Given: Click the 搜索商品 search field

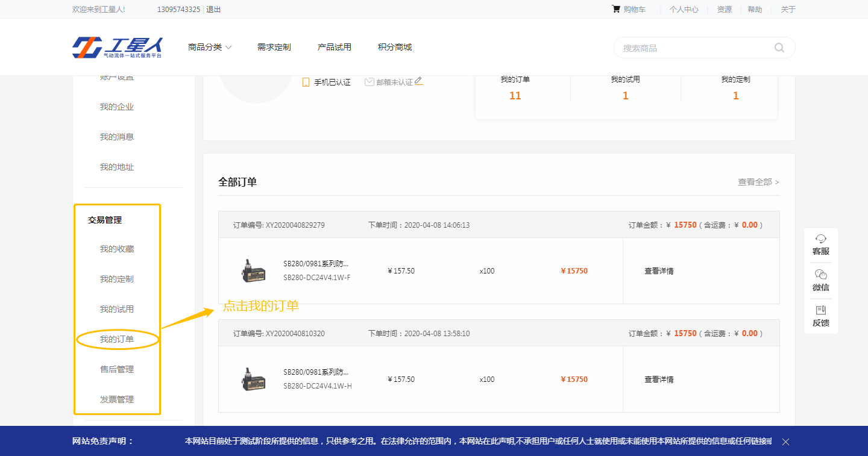Looking at the screenshot, I should (x=693, y=48).
